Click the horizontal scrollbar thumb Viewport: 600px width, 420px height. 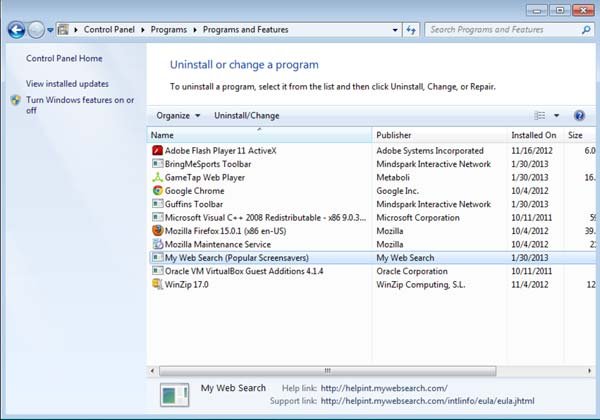tap(328, 371)
